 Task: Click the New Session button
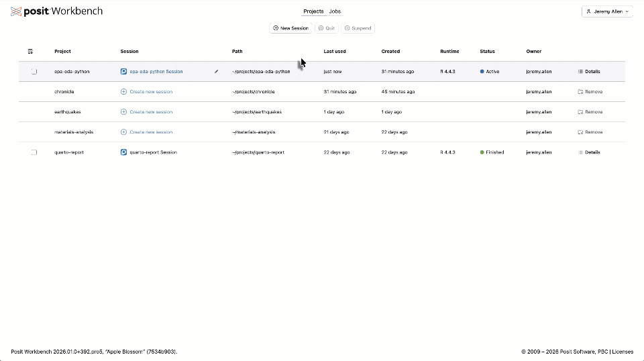pyautogui.click(x=291, y=28)
